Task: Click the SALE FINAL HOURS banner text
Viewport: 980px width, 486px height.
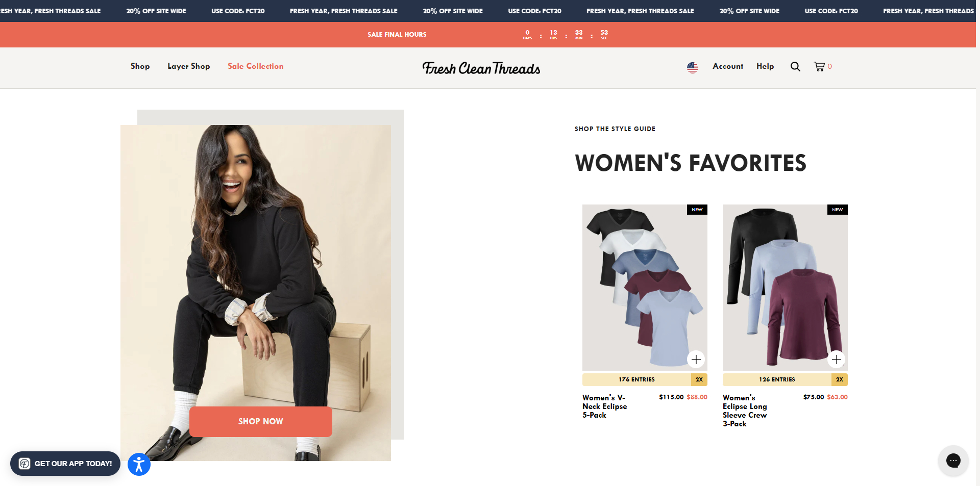Action: 397,35
